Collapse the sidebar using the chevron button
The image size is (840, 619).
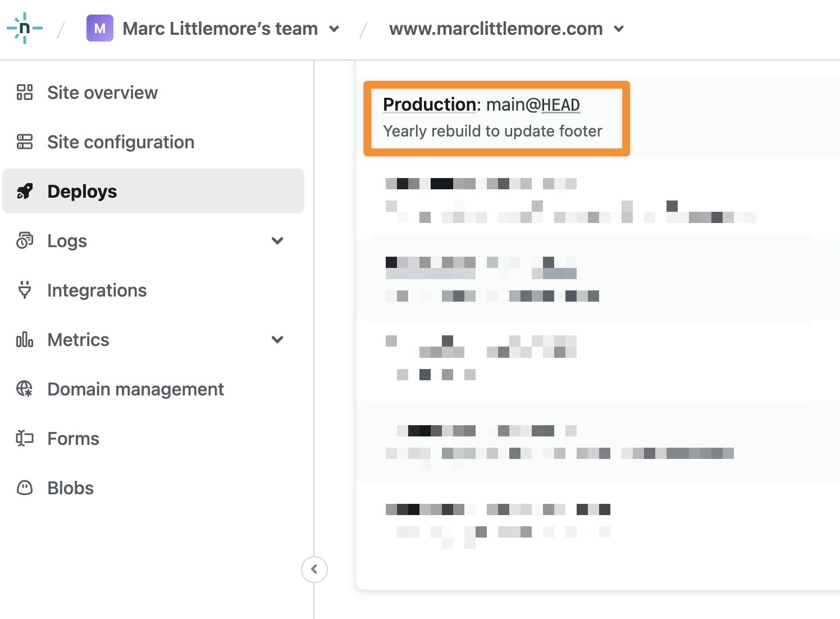(x=314, y=569)
